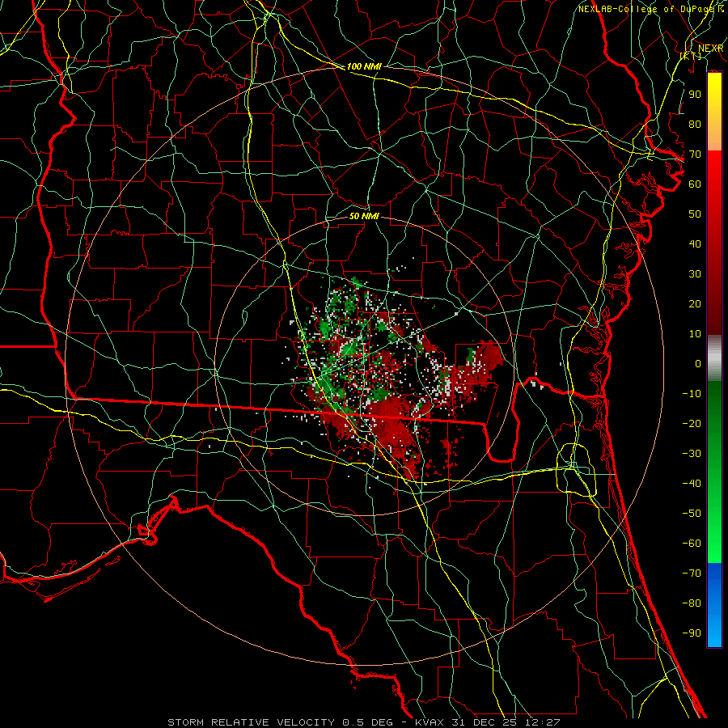Viewport: 728px width, 728px height.
Task: Click the "0.5 DEG" elevation angle text
Action: click(367, 722)
